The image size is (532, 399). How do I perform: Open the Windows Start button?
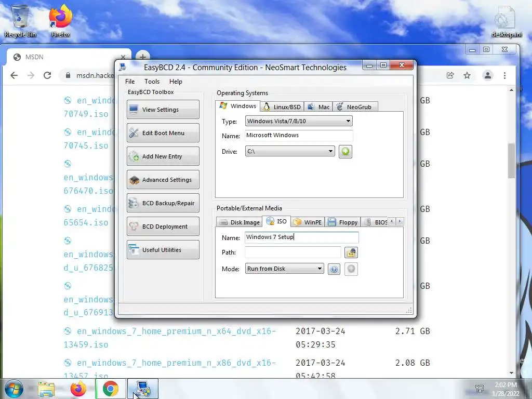pyautogui.click(x=14, y=389)
